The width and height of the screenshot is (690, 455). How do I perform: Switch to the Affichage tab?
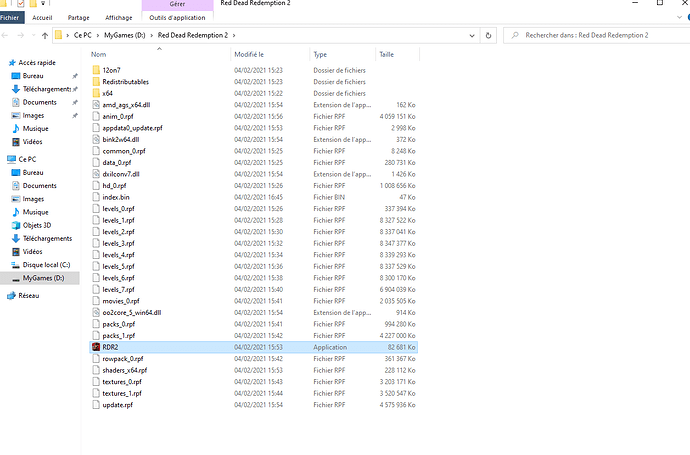click(119, 18)
